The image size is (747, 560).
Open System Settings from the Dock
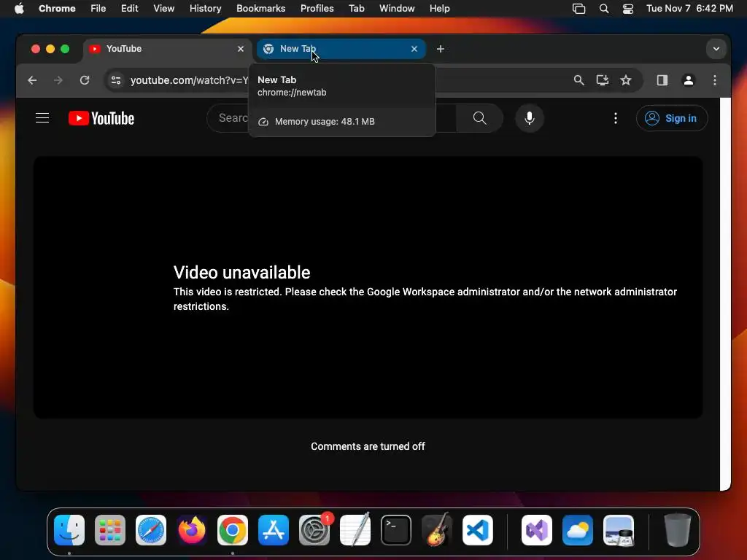[x=314, y=530]
